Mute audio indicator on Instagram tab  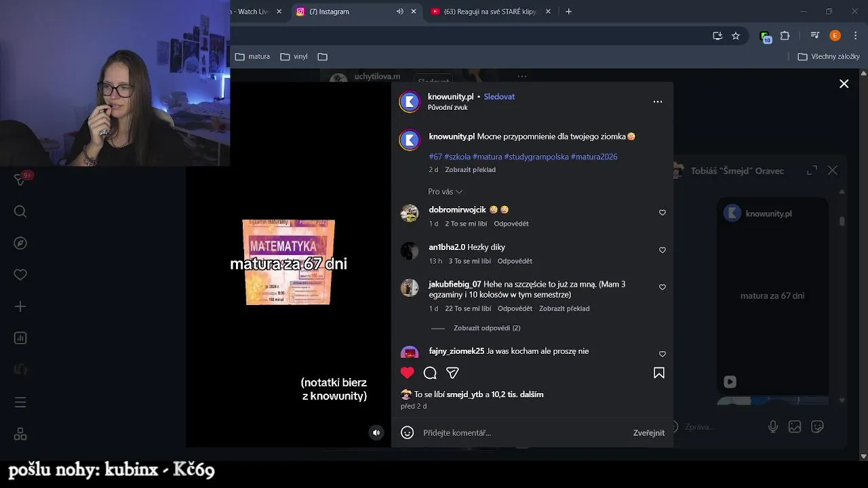point(399,12)
